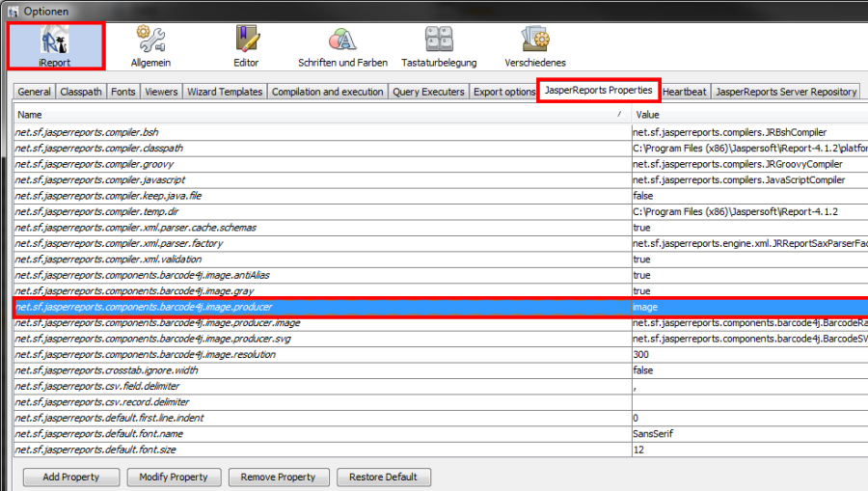Click the Add Property button
The height and width of the screenshot is (491, 868).
70,477
